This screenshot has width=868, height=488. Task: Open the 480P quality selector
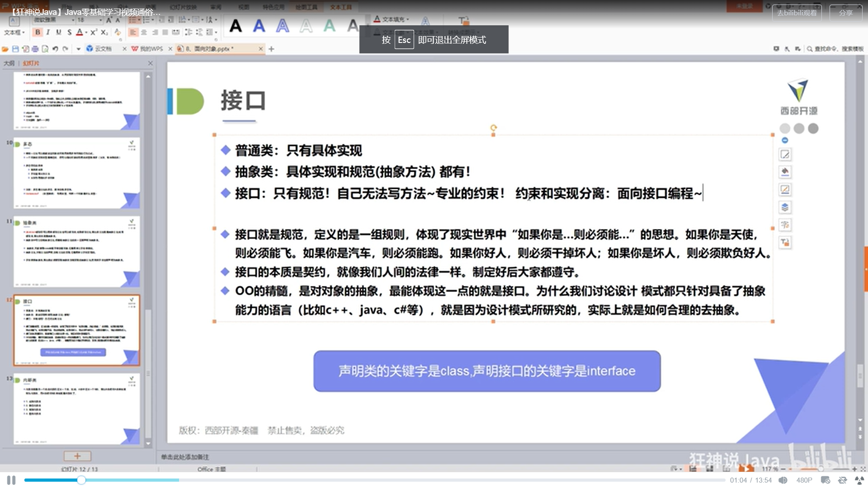pos(804,480)
